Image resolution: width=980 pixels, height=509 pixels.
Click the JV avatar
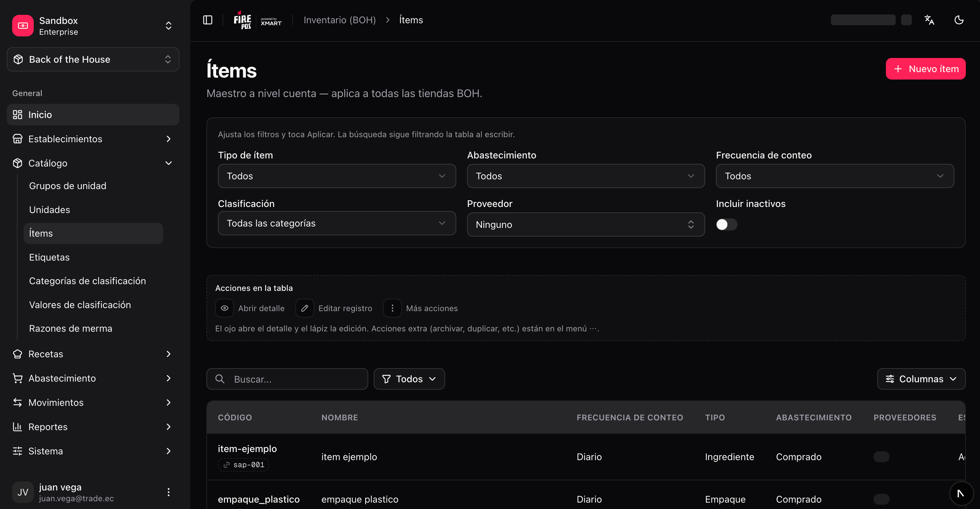[23, 492]
